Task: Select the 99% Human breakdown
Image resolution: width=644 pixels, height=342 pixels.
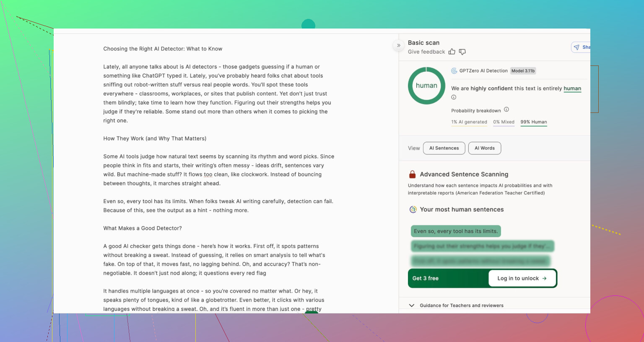Action: (x=533, y=122)
